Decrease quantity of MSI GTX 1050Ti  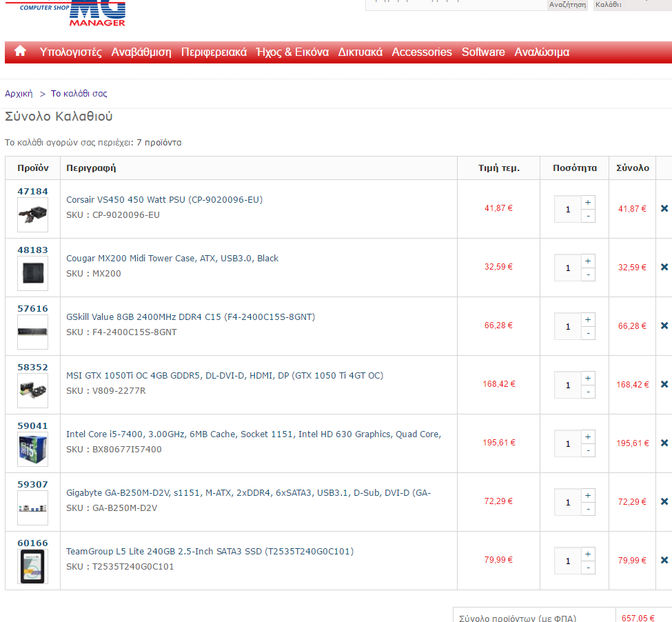point(588,392)
